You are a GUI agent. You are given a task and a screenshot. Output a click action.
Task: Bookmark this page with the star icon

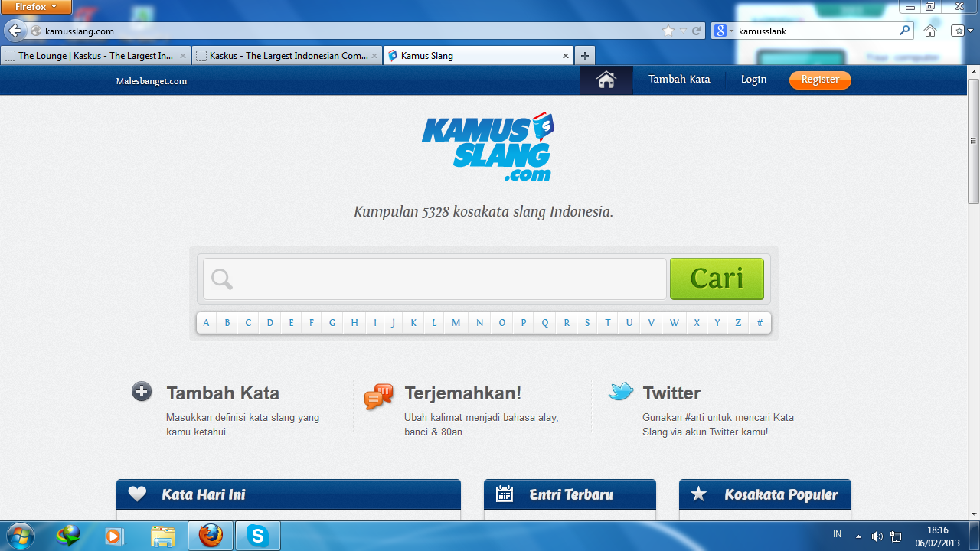point(668,31)
